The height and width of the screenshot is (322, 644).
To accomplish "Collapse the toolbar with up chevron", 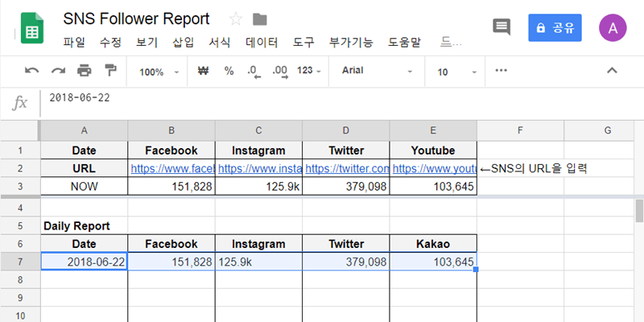I will (x=612, y=72).
